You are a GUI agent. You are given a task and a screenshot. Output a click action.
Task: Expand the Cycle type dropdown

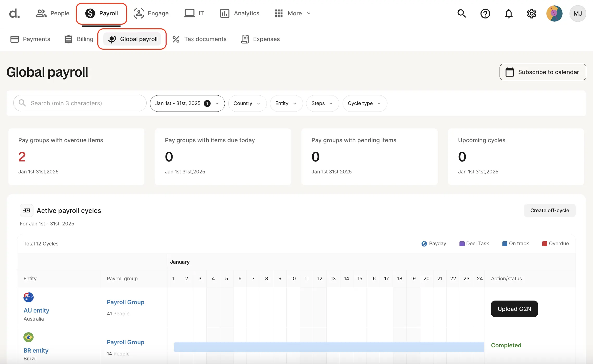[x=364, y=103]
